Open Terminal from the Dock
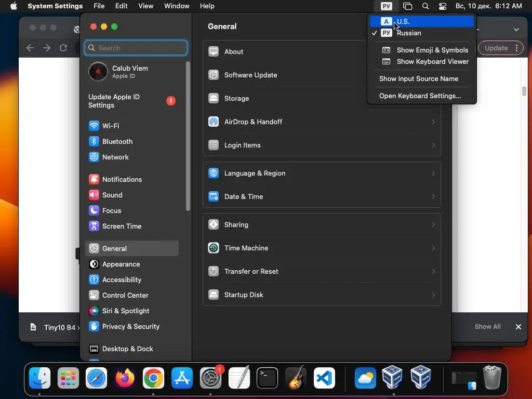 click(x=268, y=378)
